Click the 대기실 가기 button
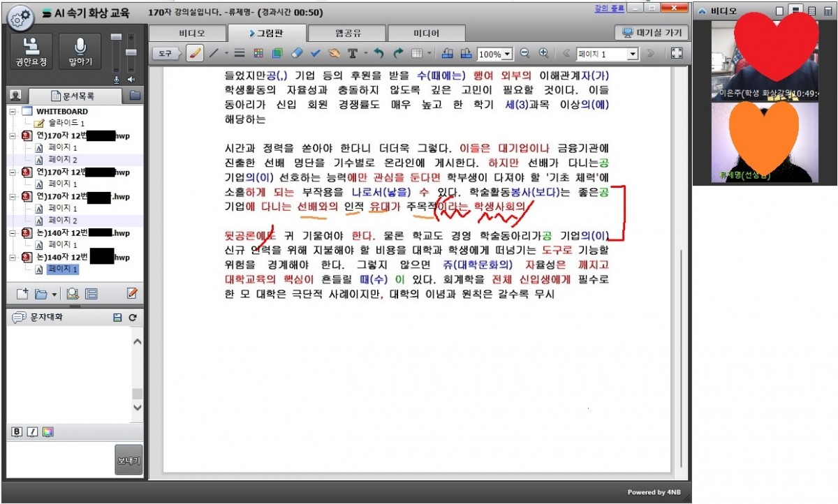Screen dimensions: 838x504 point(651,33)
